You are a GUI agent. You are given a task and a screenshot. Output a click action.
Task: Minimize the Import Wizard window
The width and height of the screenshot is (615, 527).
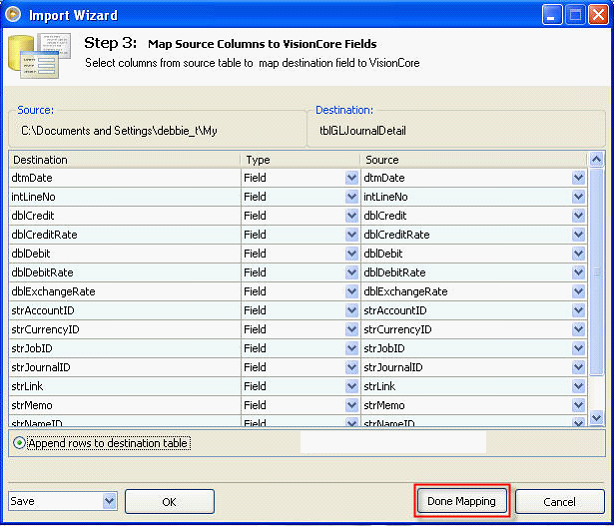(551, 15)
